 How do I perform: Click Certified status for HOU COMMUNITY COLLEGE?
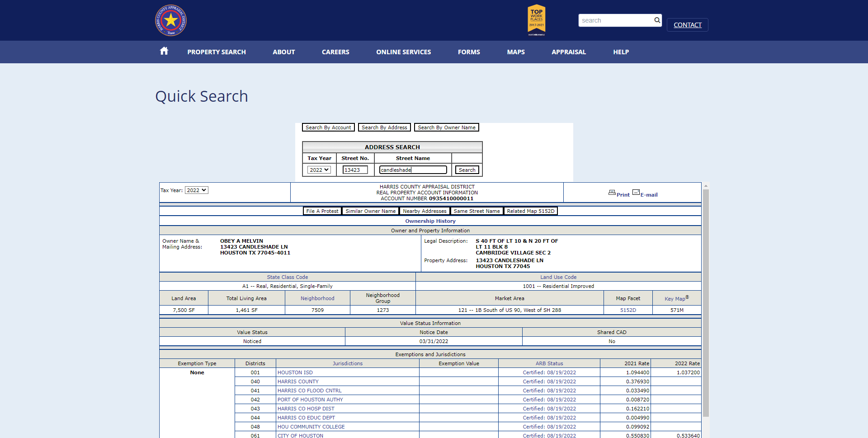549,427
